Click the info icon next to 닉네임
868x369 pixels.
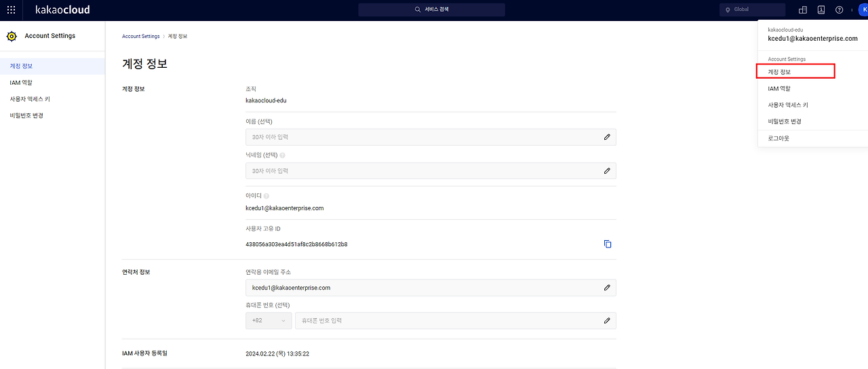(283, 155)
